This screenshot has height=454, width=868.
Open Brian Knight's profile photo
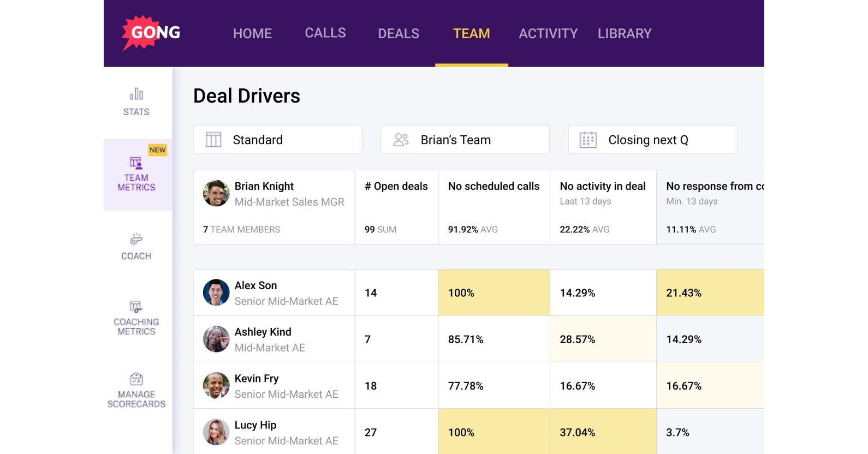coord(216,193)
